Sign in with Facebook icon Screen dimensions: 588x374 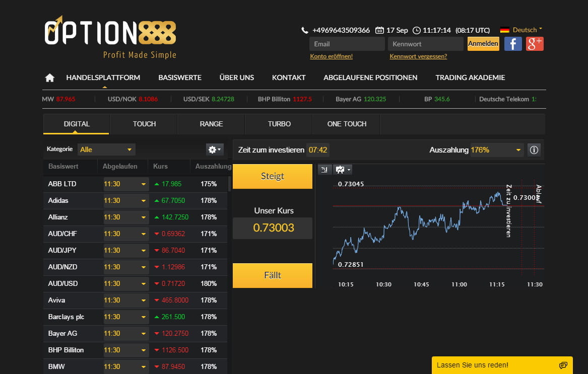point(513,44)
